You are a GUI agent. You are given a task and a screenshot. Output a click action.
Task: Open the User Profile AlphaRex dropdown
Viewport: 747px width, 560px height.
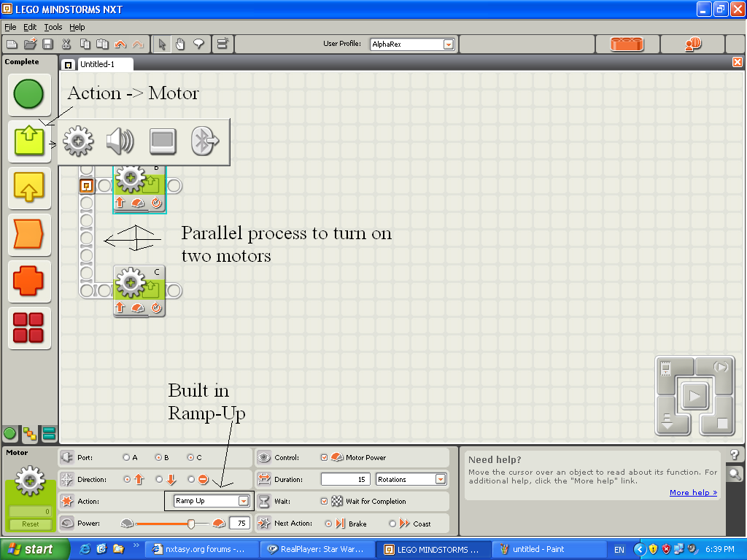click(x=449, y=44)
